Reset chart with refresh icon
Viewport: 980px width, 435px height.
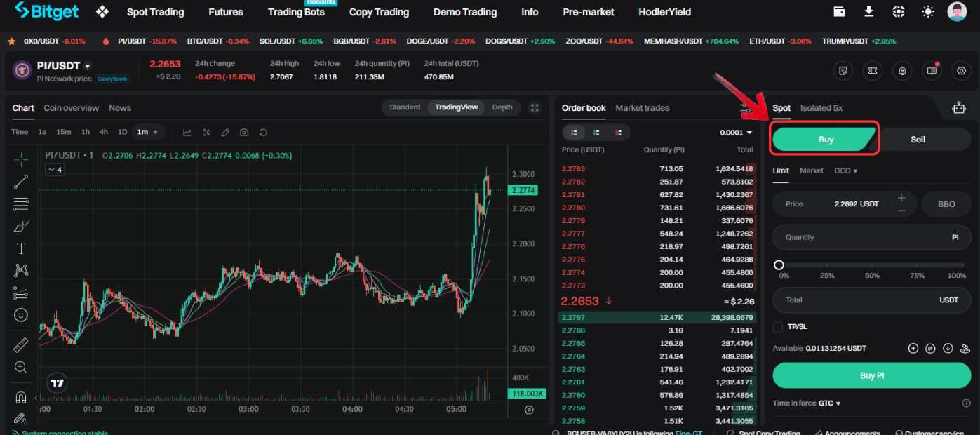[x=263, y=132]
